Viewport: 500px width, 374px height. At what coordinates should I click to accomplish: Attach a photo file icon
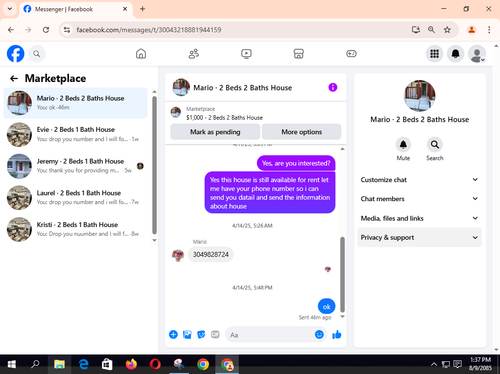tap(187, 334)
